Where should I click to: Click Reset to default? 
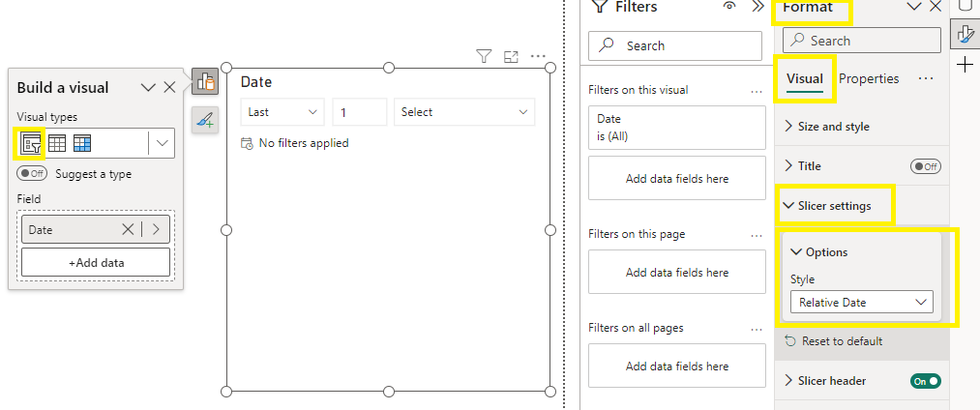click(834, 341)
